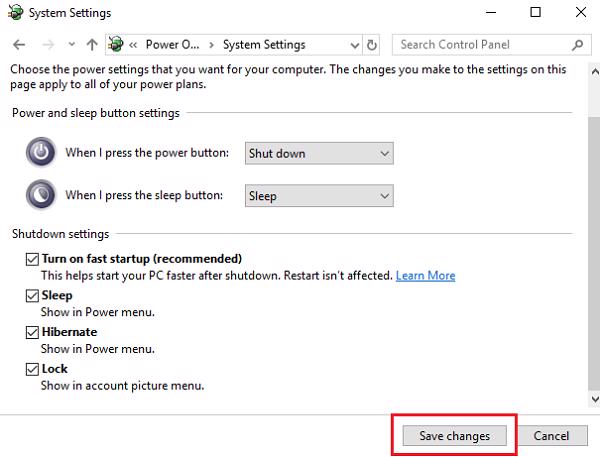Toggle the Hibernate checkbox
This screenshot has height=457, width=600.
click(32, 332)
